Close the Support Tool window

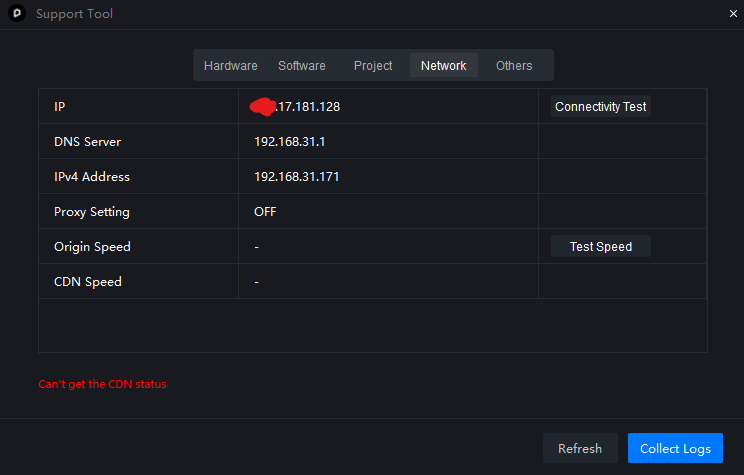tap(733, 14)
